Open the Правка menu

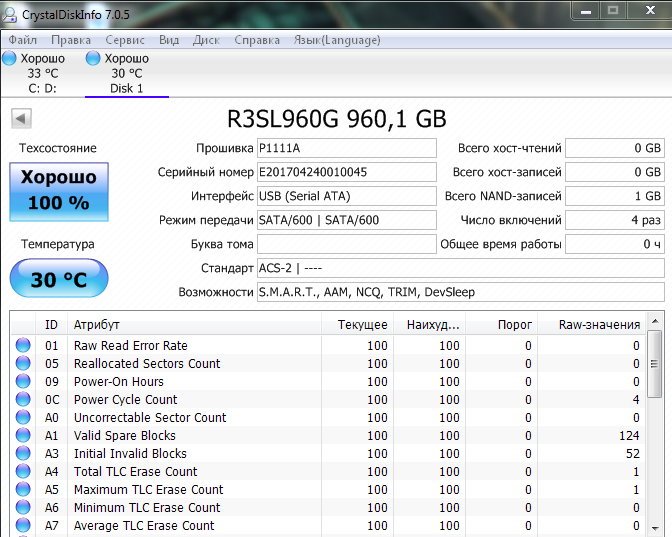(71, 40)
